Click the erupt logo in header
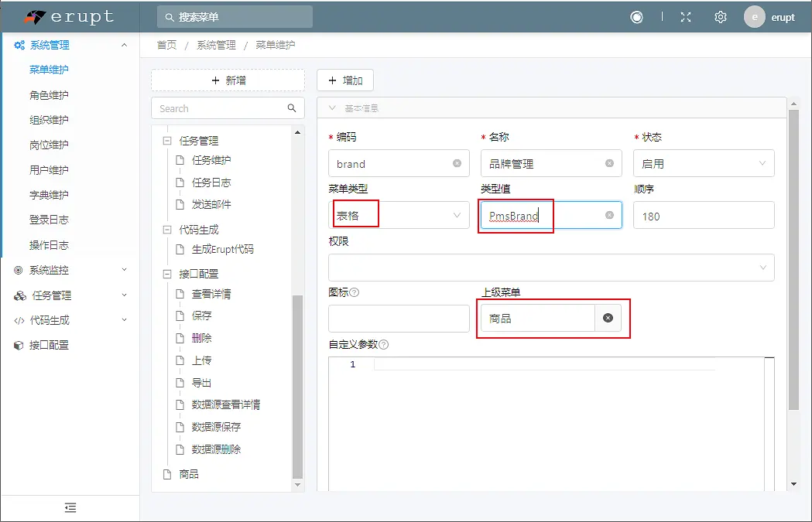The height and width of the screenshot is (522, 812). click(x=69, y=17)
